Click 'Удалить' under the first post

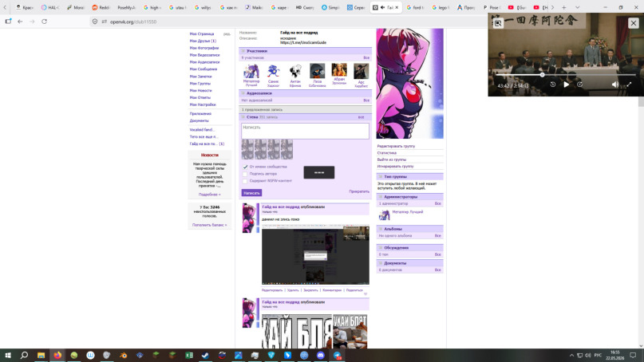pos(293,290)
